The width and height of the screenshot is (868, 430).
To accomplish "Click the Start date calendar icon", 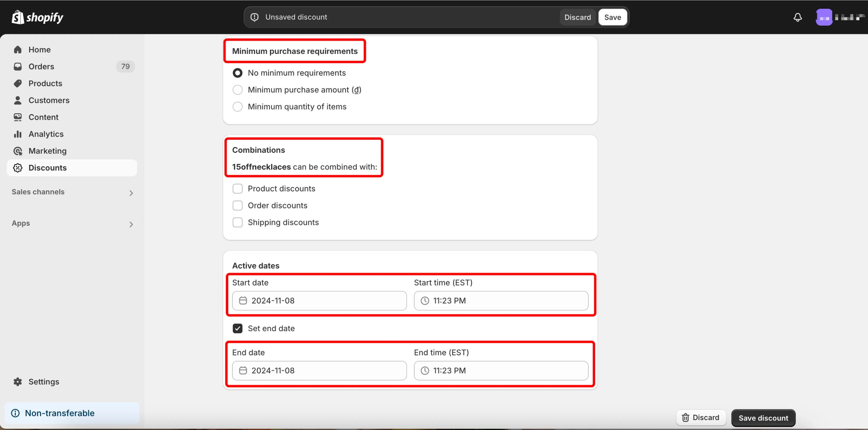I will (243, 300).
